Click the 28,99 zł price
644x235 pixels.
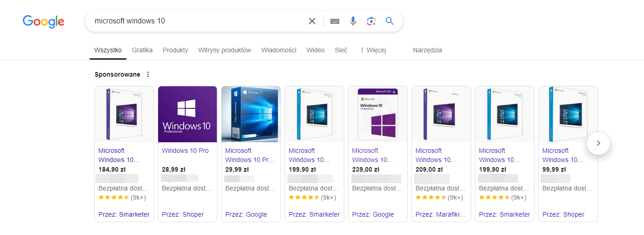pyautogui.click(x=175, y=169)
